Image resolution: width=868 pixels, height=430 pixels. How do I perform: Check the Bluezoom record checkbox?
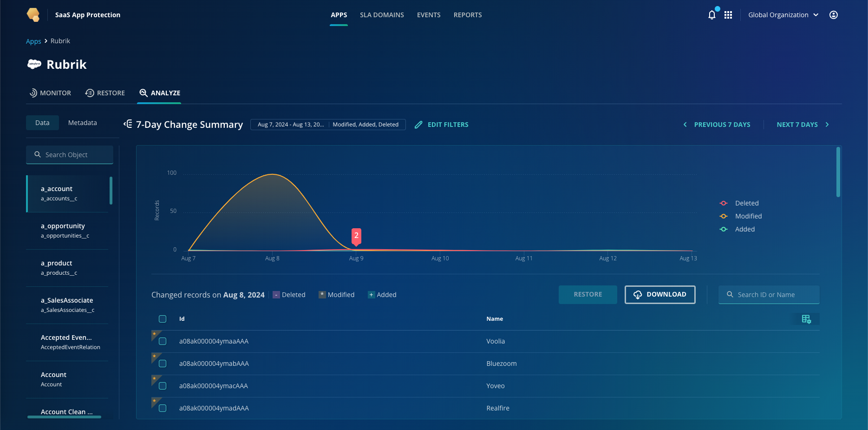tap(163, 364)
